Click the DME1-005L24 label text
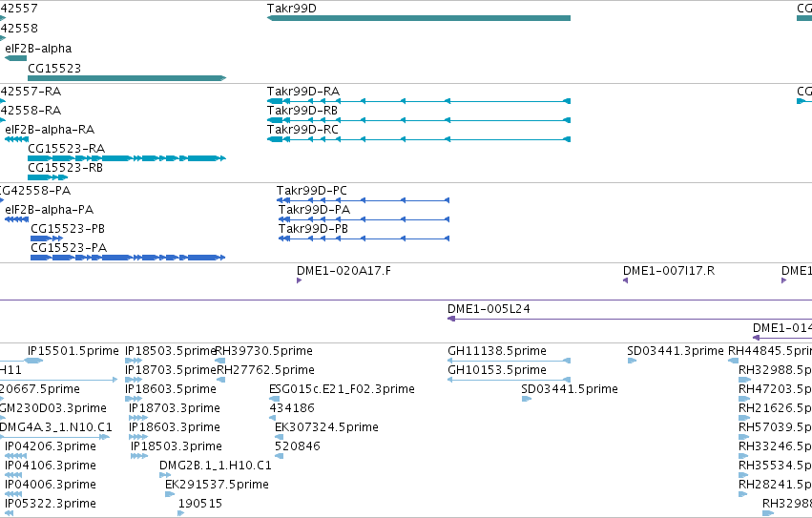 [489, 309]
